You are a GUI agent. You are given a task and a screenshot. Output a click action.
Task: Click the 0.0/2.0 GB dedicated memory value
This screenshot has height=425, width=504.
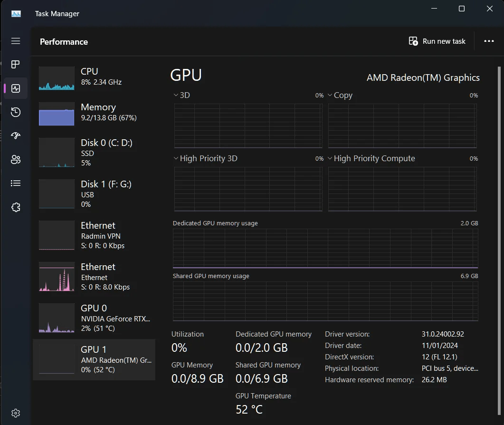coord(261,348)
